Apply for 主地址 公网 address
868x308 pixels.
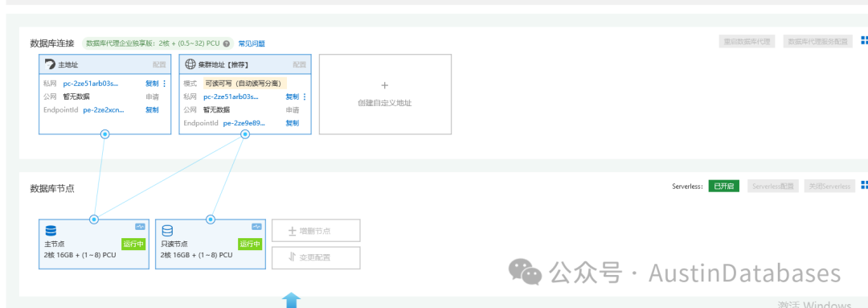point(152,97)
